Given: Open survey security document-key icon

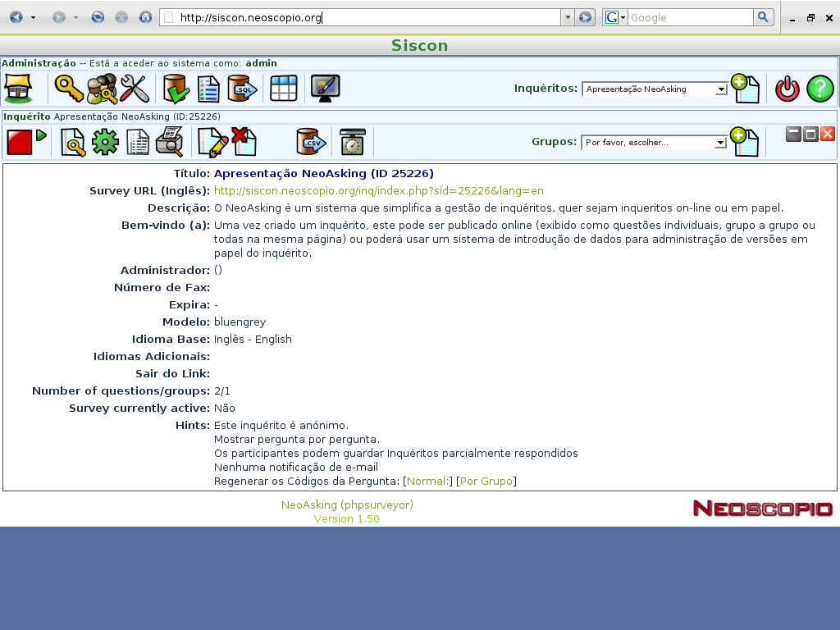Looking at the screenshot, I should click(72, 143).
